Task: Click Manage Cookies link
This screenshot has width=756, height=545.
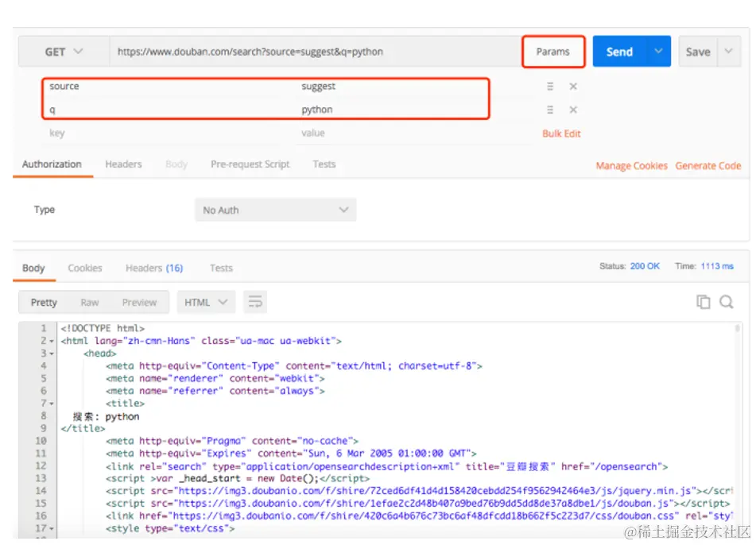Action: tap(632, 166)
